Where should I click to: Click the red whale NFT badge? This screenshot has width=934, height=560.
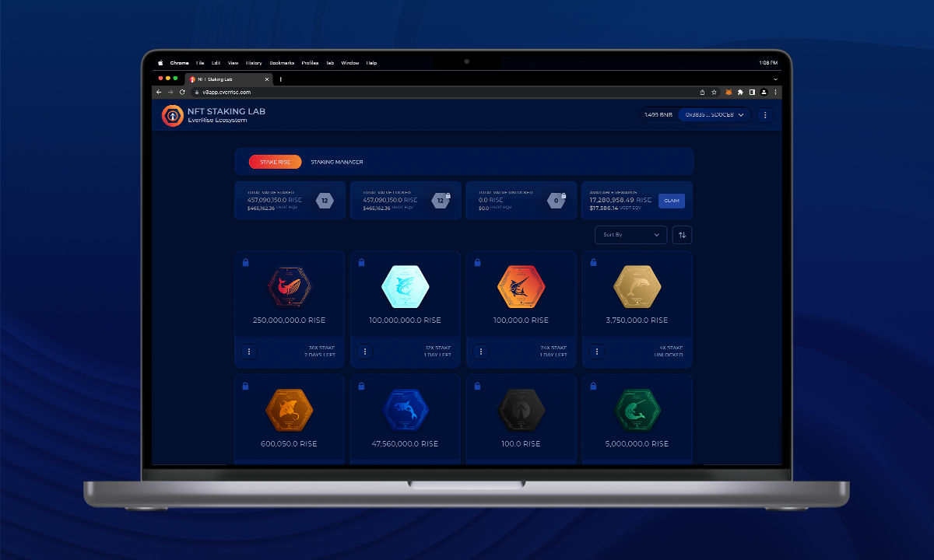(289, 286)
